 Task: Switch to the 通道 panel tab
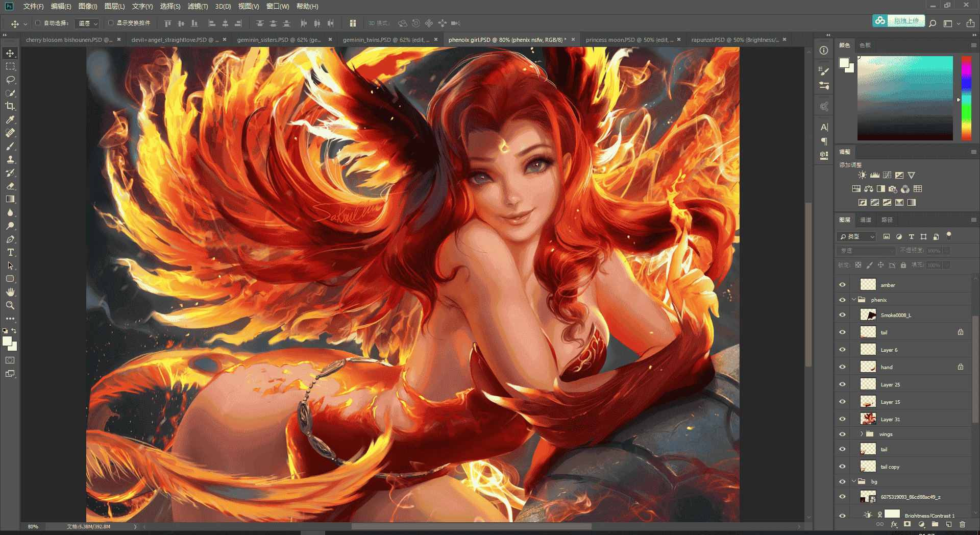(866, 220)
